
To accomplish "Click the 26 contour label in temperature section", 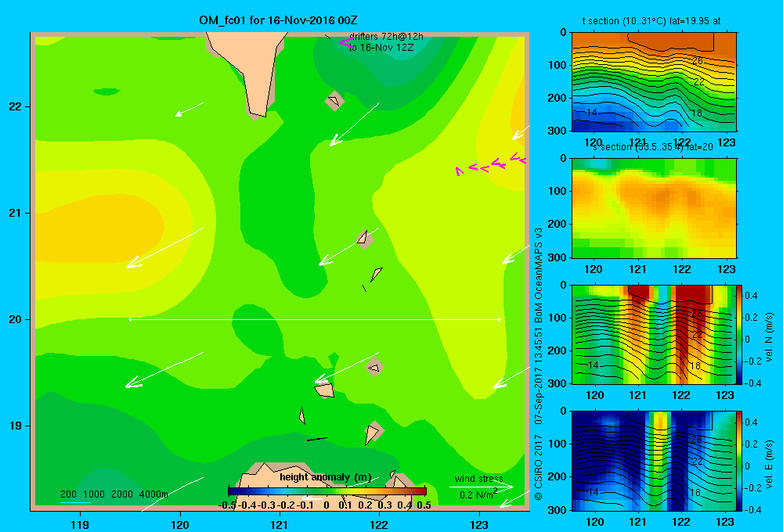I will 697,61.
